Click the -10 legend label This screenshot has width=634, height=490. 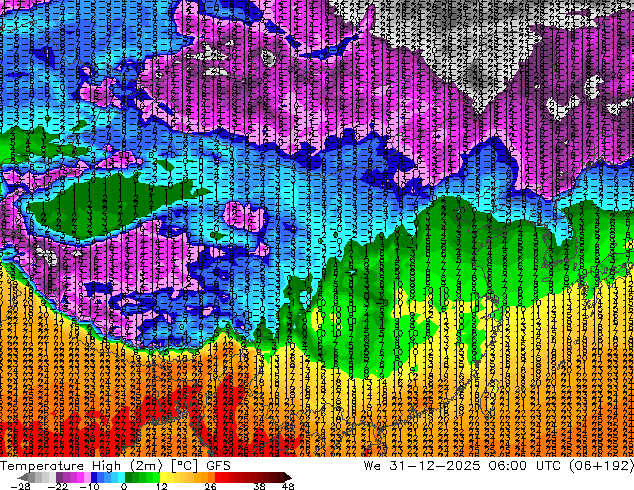tap(89, 486)
